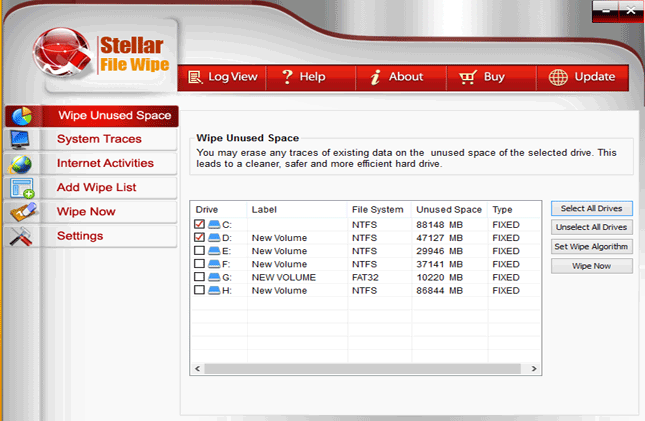Viewport: 645px width, 421px height.
Task: Click the File System column header
Action: point(379,209)
